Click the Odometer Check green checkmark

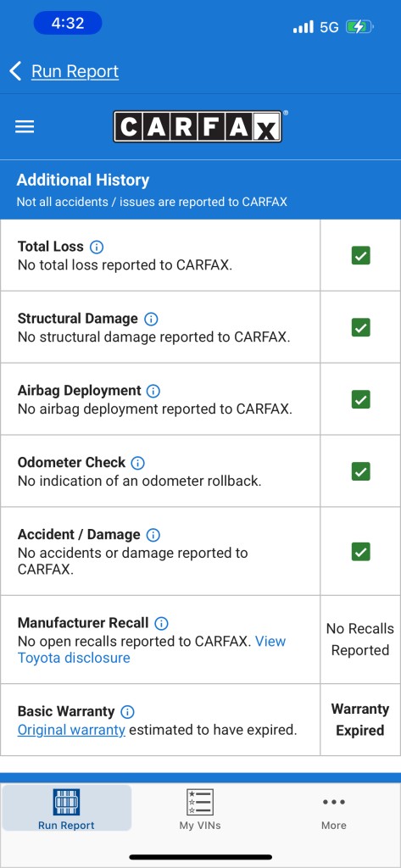point(360,471)
